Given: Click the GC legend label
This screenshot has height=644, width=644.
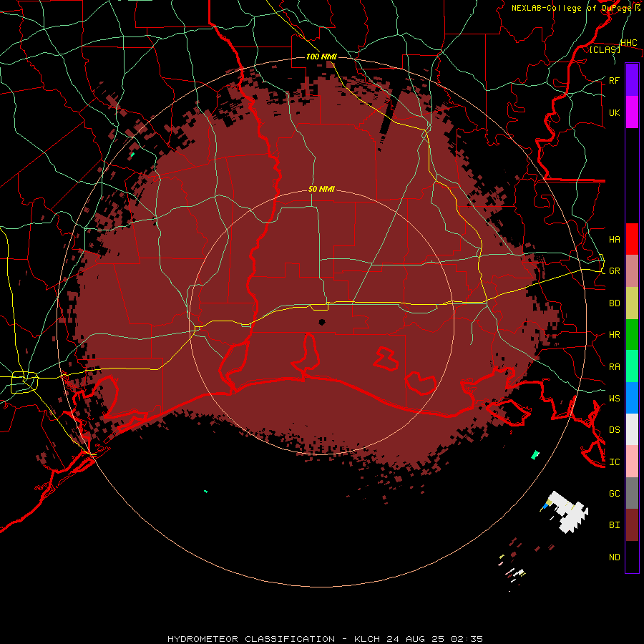Looking at the screenshot, I should pyautogui.click(x=615, y=493).
